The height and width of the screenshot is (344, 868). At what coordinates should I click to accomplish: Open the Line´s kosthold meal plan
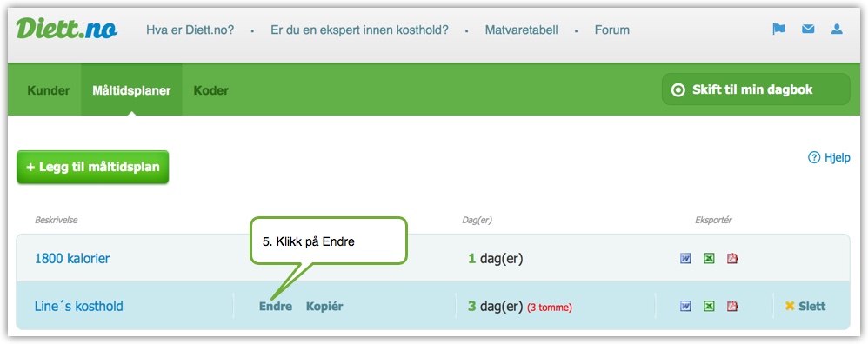(78, 306)
